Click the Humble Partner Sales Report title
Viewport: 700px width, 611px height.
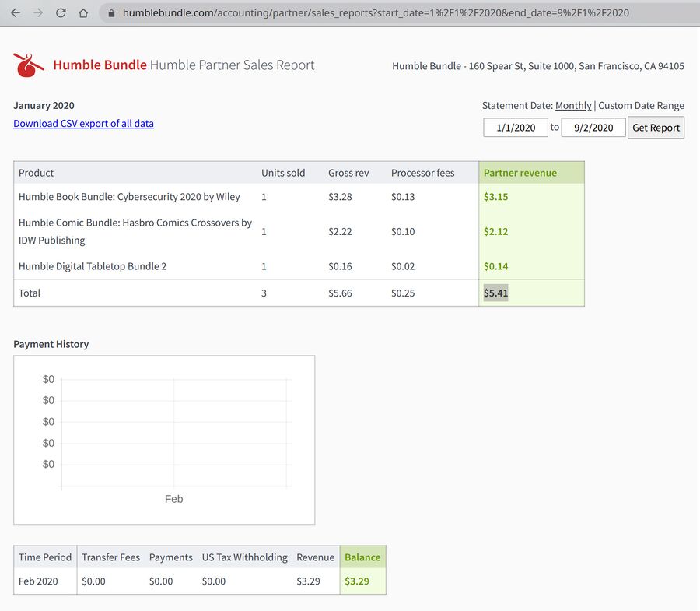tap(232, 65)
